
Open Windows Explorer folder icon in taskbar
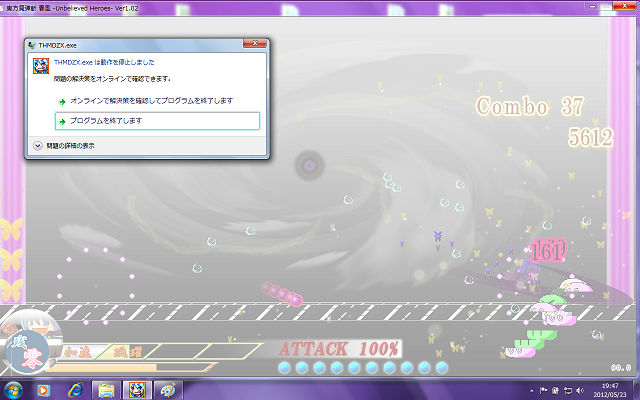point(104,389)
